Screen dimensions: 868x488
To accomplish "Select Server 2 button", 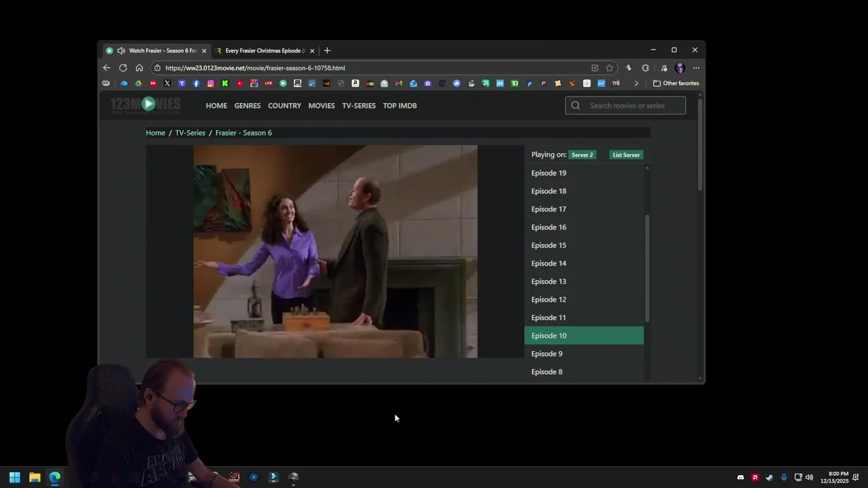I will point(582,155).
